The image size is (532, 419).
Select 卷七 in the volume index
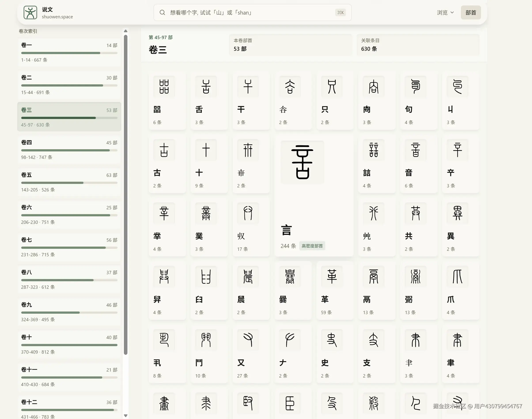pyautogui.click(x=69, y=247)
